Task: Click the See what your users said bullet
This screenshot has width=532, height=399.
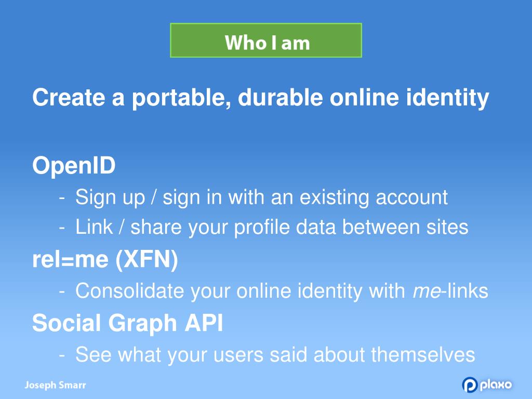Action: click(275, 354)
